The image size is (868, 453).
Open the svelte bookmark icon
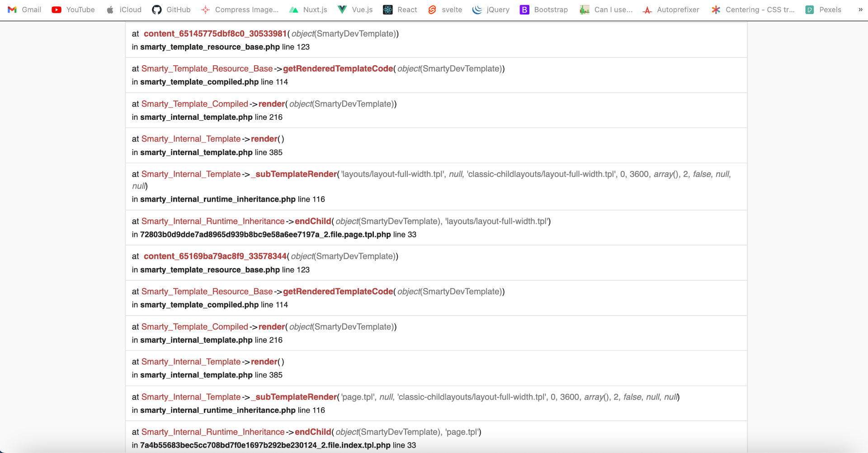(x=432, y=9)
